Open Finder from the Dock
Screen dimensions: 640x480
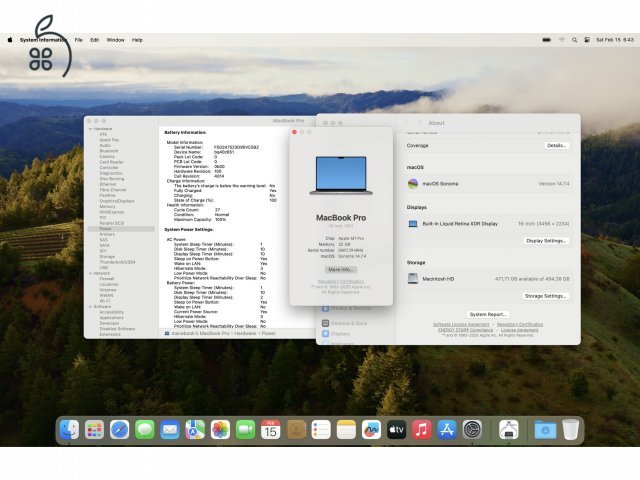(69, 430)
